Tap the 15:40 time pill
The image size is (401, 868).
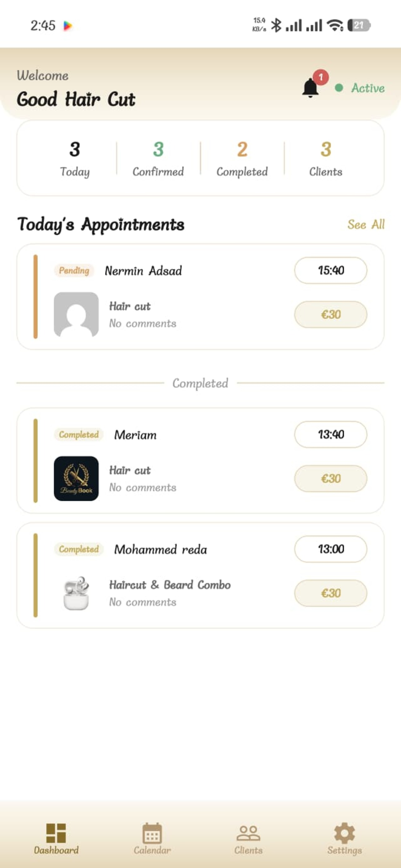coord(331,270)
